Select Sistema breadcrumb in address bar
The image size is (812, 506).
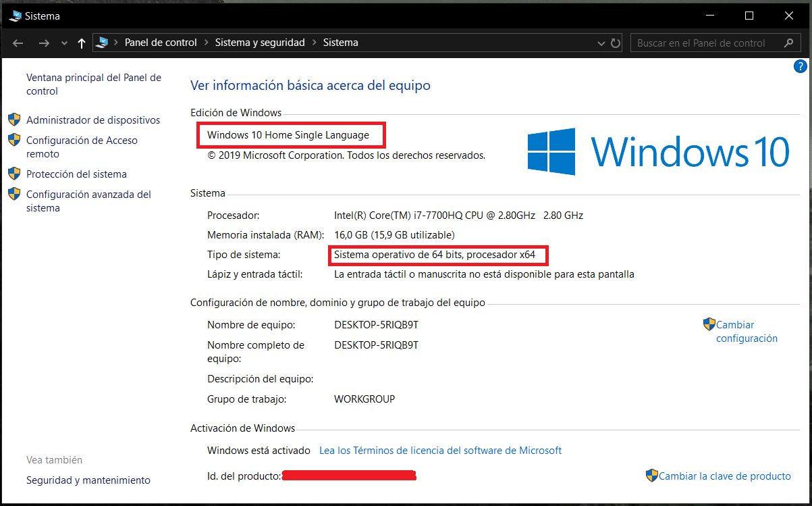(x=341, y=43)
